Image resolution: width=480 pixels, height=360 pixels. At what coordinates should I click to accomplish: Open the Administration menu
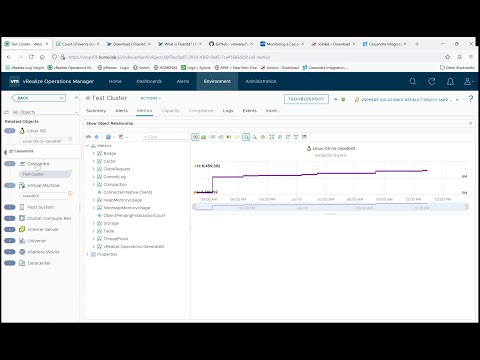(x=261, y=81)
